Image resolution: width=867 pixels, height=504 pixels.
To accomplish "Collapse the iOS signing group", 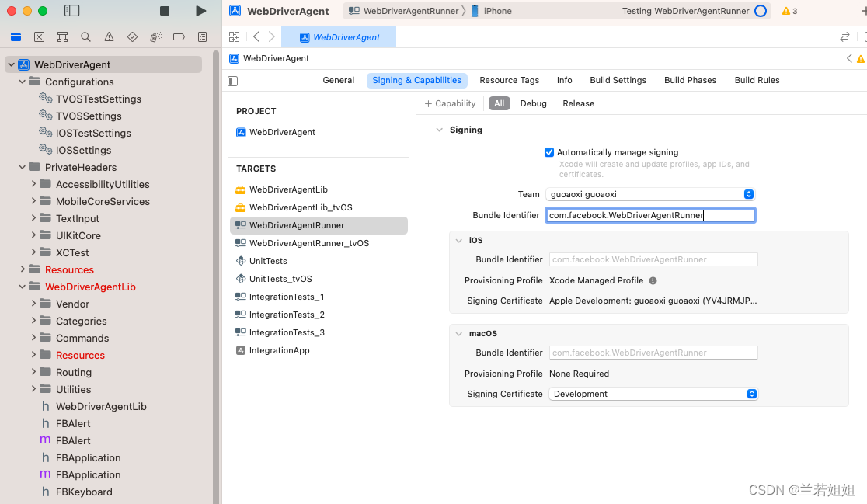I will pos(459,241).
